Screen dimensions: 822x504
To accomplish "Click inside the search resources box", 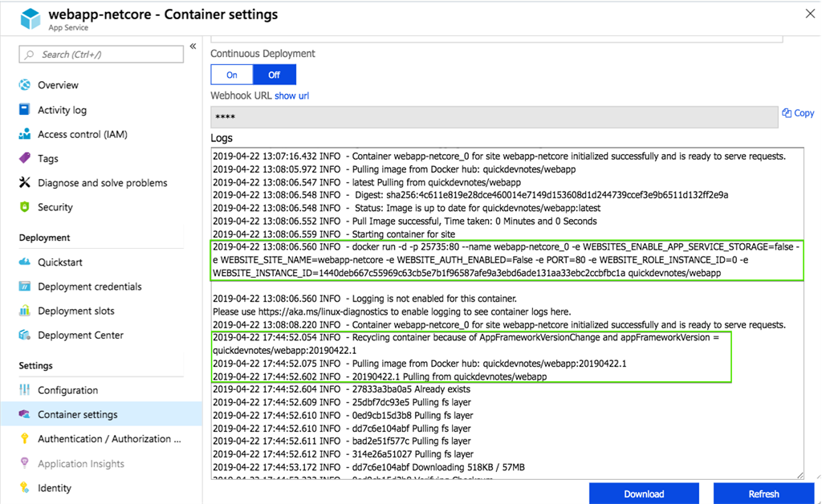I will click(100, 54).
